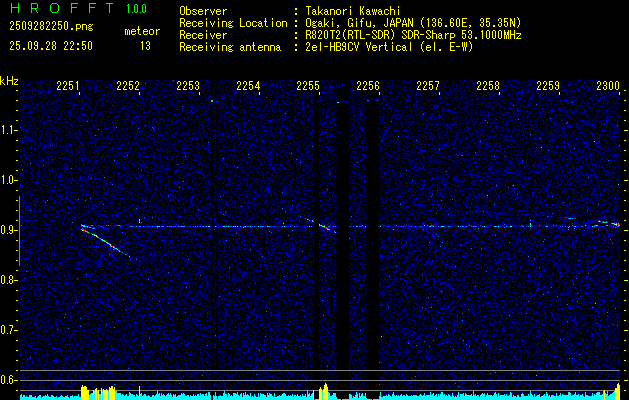Click the yellow power bars below 2255
Viewport: 629px width, 400px height.
pos(323,392)
